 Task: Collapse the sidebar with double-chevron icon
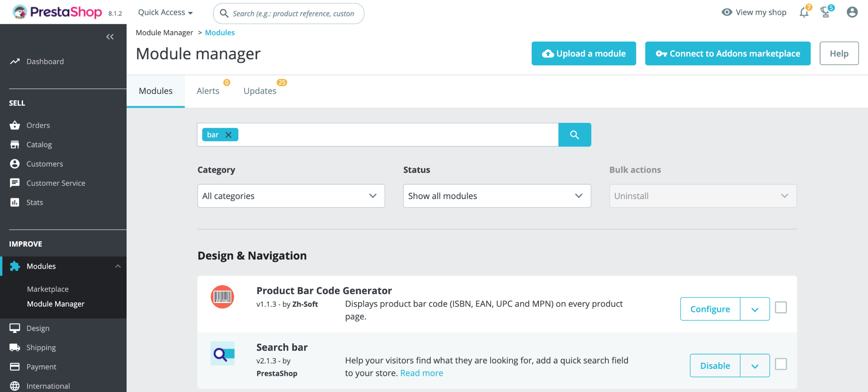click(110, 37)
